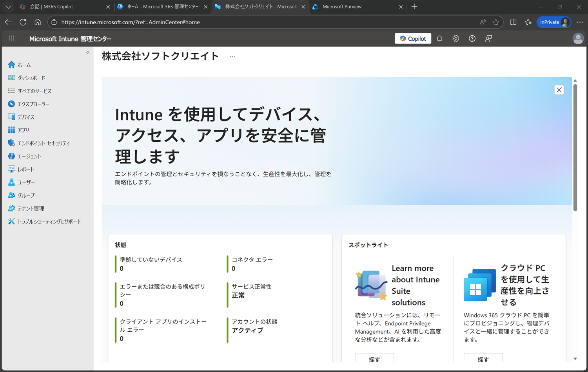Open the settings gear in Intune header

[x=456, y=38]
